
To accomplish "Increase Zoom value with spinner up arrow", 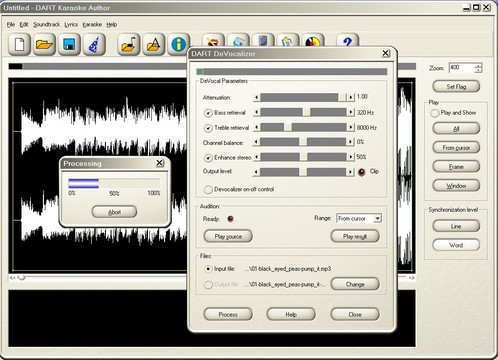I will point(478,66).
